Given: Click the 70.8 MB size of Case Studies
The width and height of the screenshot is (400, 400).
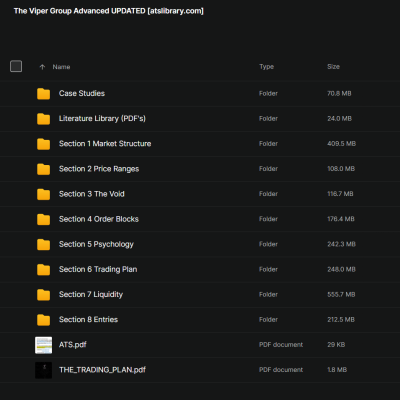Looking at the screenshot, I should pos(339,94).
